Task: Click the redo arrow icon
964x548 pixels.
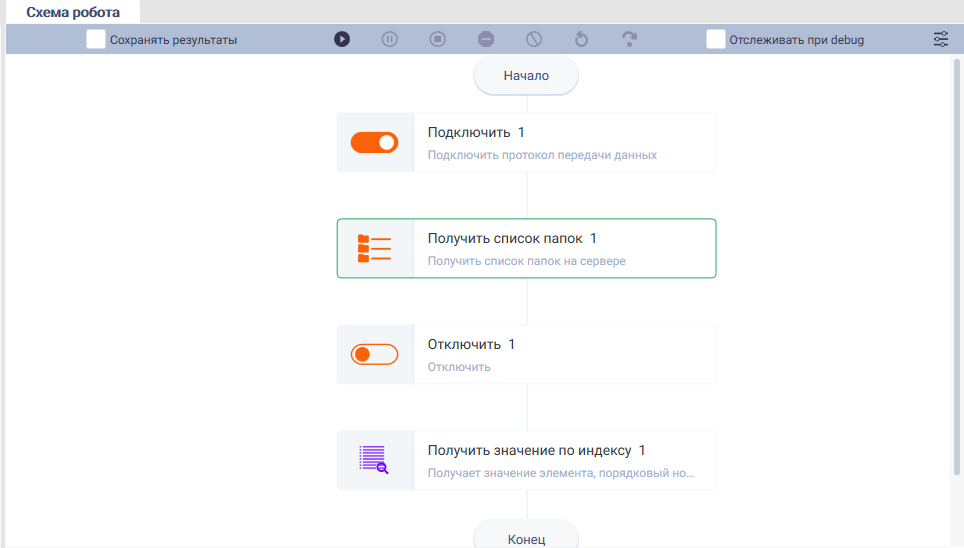Action: point(629,39)
